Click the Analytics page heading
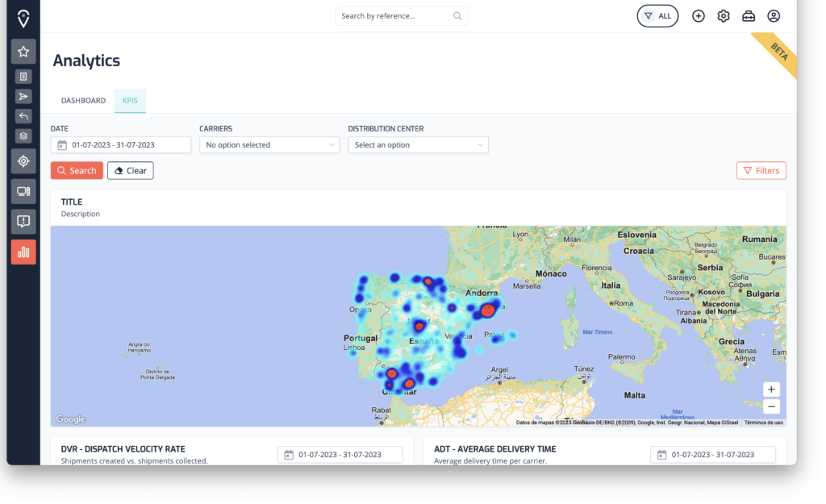 point(86,60)
